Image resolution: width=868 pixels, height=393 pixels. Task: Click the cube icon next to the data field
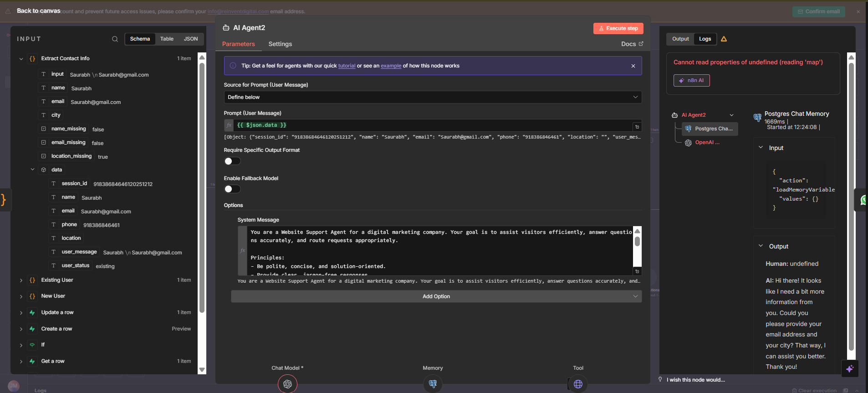click(x=44, y=170)
